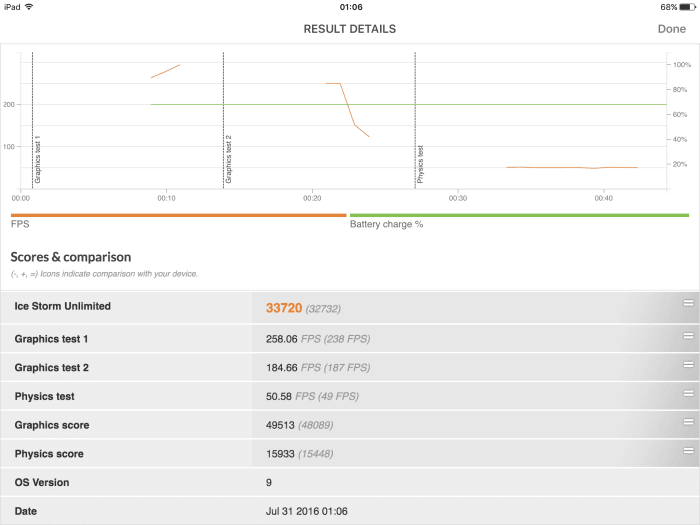Tap the Date row
The height and width of the screenshot is (525, 700).
350,511
